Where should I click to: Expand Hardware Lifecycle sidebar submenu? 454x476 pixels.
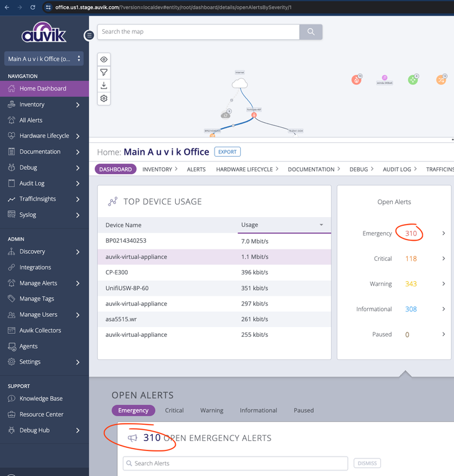coord(78,136)
